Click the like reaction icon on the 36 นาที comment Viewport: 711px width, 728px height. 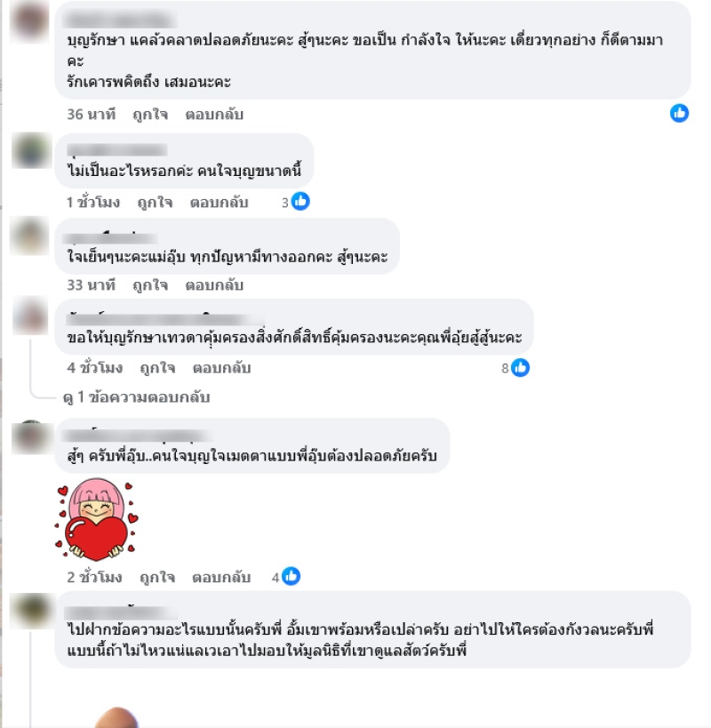[x=679, y=113]
